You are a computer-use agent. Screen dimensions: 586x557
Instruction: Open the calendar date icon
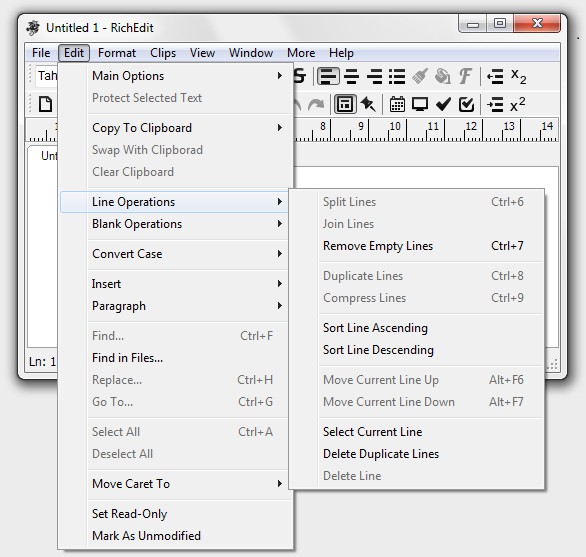coord(397,104)
